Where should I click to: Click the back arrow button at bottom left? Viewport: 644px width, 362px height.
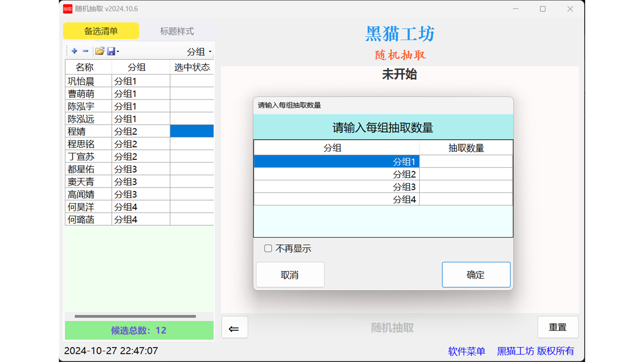pyautogui.click(x=234, y=327)
